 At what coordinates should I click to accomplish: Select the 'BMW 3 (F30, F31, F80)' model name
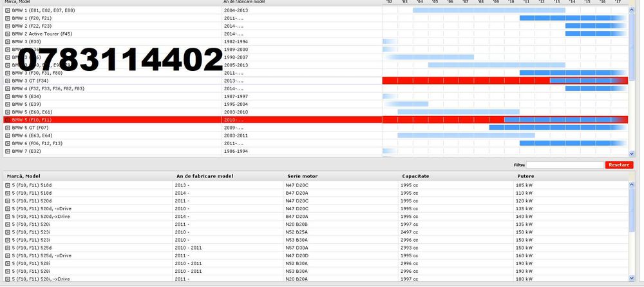pyautogui.click(x=37, y=73)
